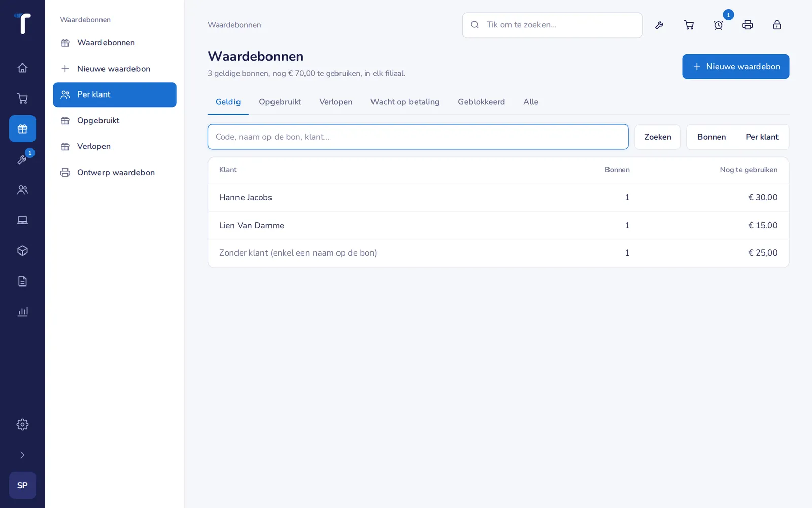Expand the left rail with arrow chevron
The image size is (812, 508).
pos(22,455)
